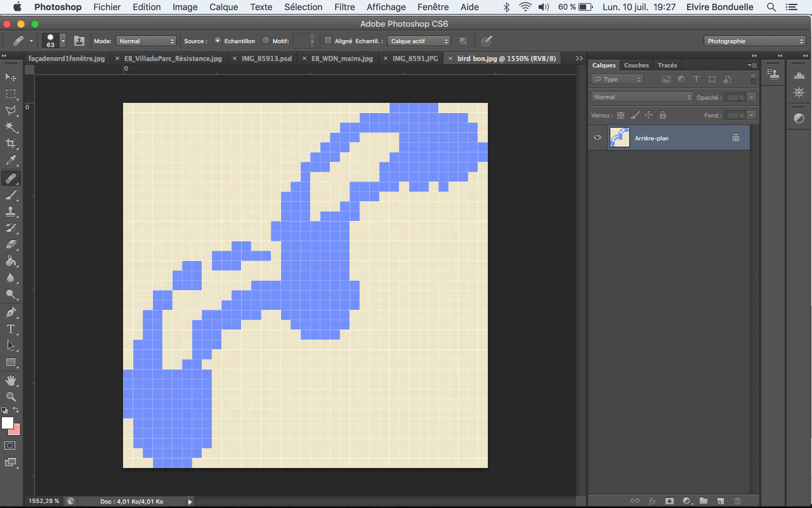Open the Filtre menu
The height and width of the screenshot is (508, 812).
(344, 7)
